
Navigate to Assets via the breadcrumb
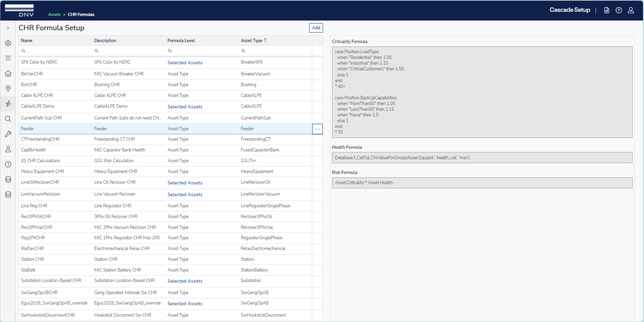54,14
